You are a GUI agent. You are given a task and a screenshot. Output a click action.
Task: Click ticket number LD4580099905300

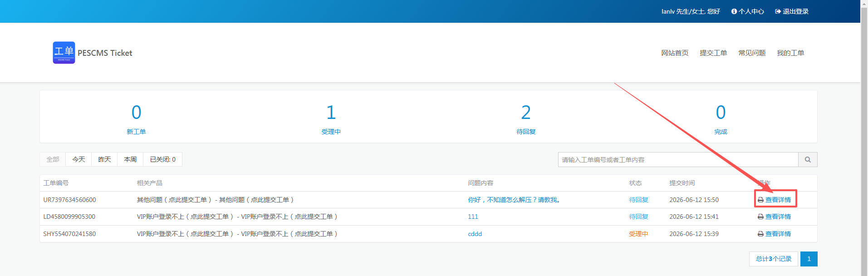point(69,217)
